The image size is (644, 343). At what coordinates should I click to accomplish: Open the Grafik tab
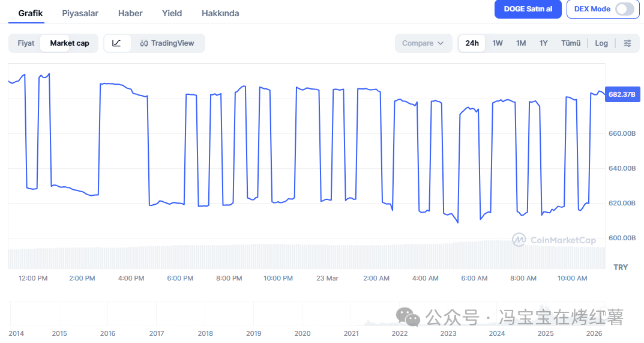coord(31,13)
